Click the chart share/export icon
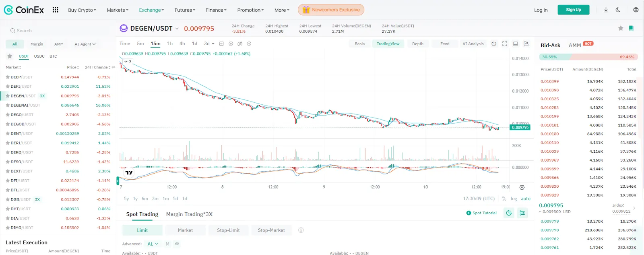Screen dimensions: 644x255 [526, 44]
